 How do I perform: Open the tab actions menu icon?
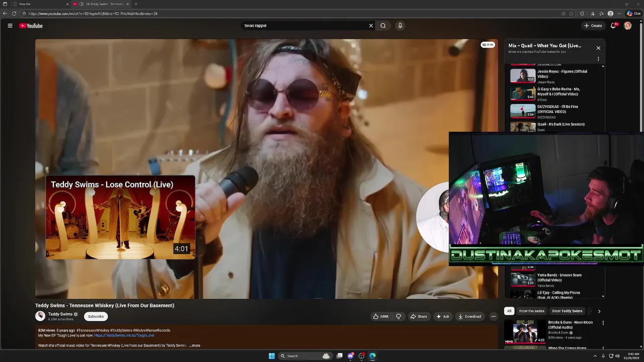tap(5, 4)
